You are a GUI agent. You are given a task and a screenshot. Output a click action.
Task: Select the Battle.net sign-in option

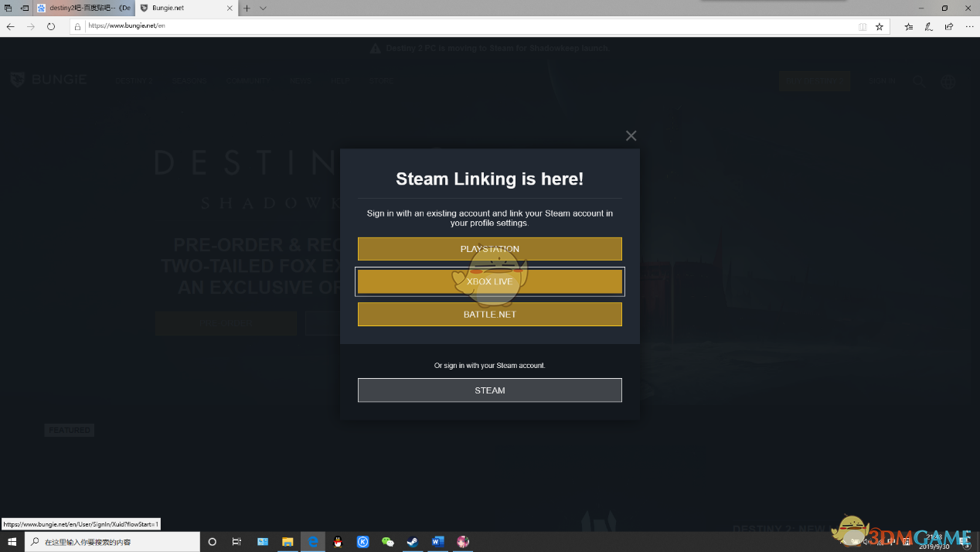click(x=489, y=314)
